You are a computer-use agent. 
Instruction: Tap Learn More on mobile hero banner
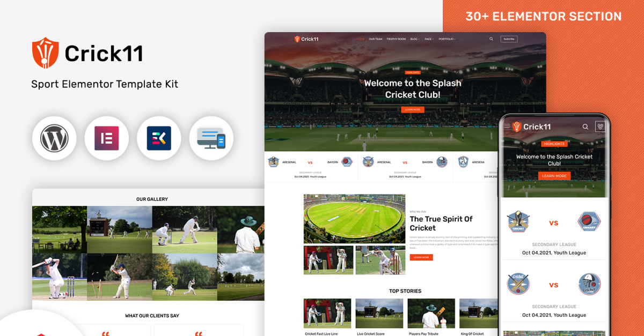click(554, 176)
